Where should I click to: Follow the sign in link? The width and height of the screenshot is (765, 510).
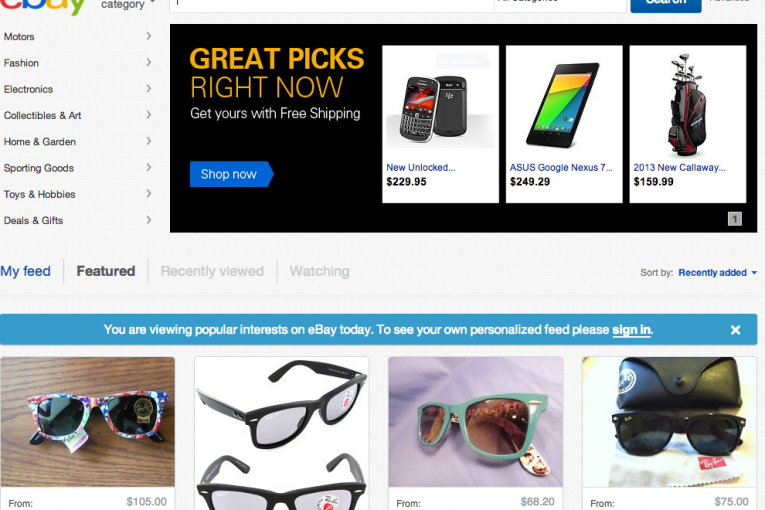[631, 330]
